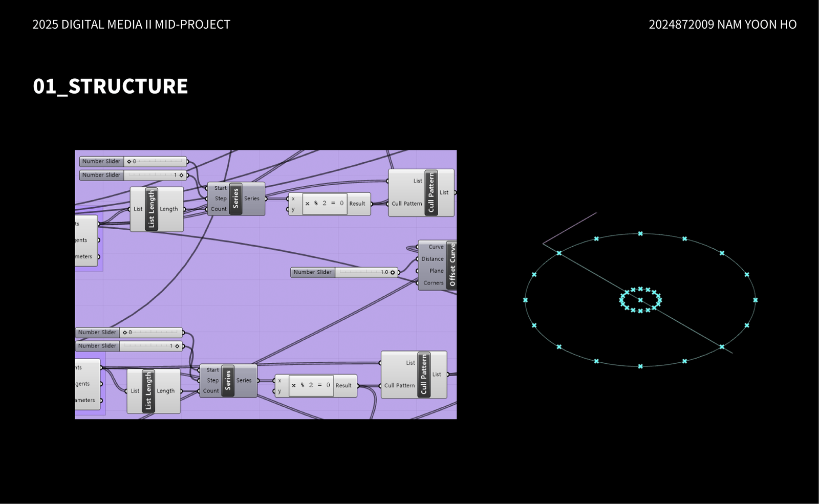819x504 pixels.
Task: Select the lower Cull Pattern component
Action: [x=423, y=375]
